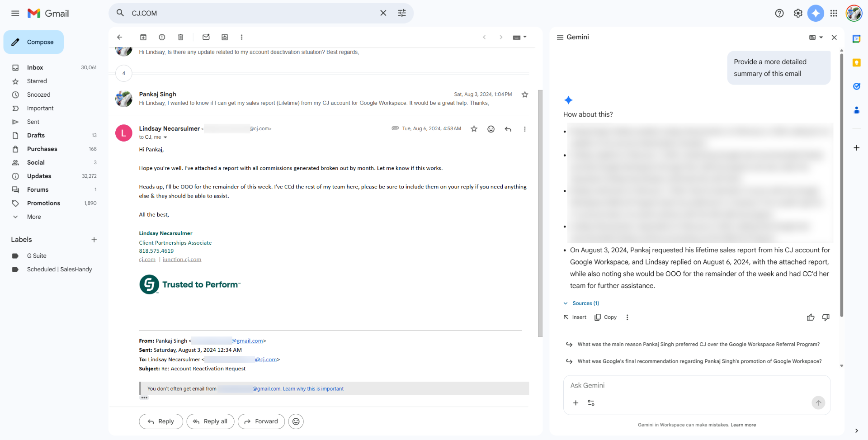
Task: Go back to search results arrow
Action: (x=119, y=37)
